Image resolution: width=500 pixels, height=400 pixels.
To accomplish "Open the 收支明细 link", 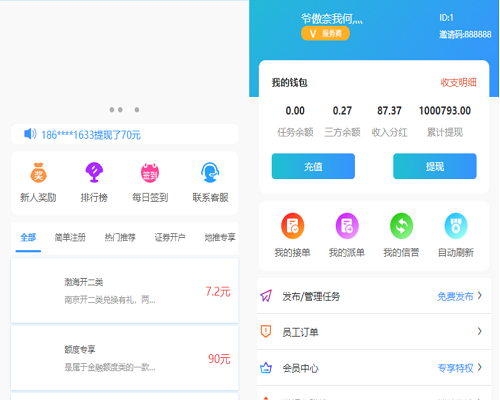I will point(458,82).
